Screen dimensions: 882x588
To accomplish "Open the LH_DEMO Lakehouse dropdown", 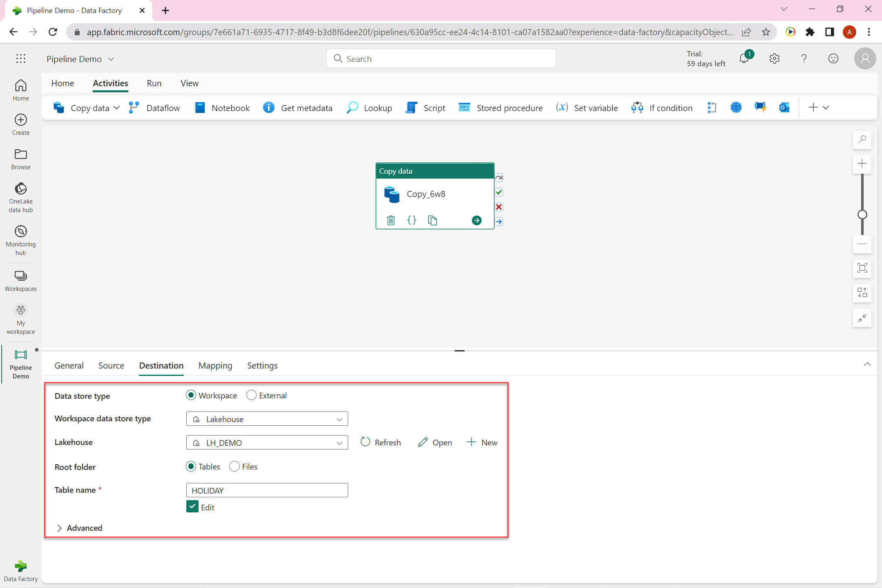I will [x=267, y=443].
